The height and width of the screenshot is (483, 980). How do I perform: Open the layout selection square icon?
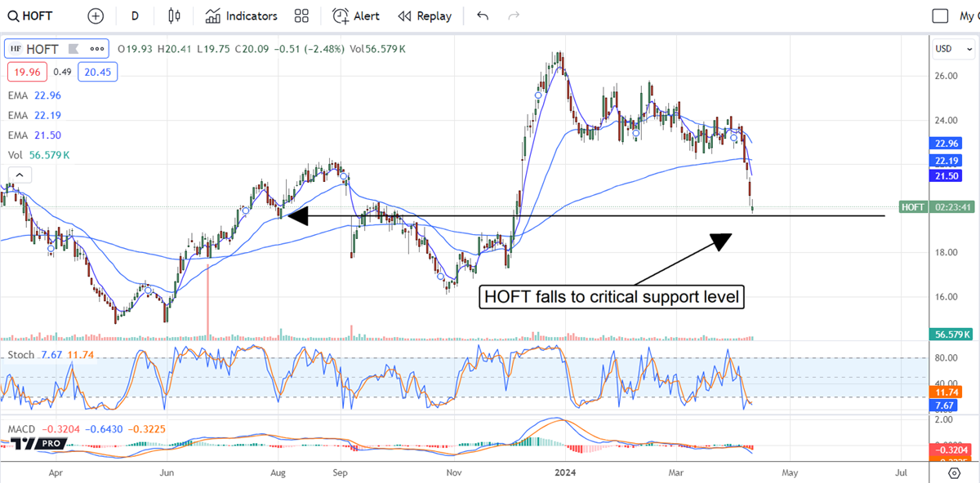click(941, 16)
